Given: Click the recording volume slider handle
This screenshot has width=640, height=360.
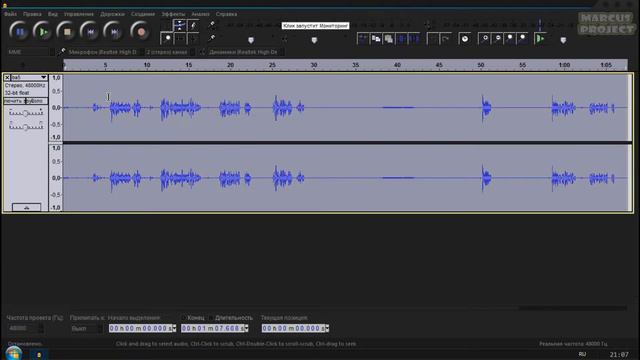Looking at the screenshot, I should (x=251, y=40).
